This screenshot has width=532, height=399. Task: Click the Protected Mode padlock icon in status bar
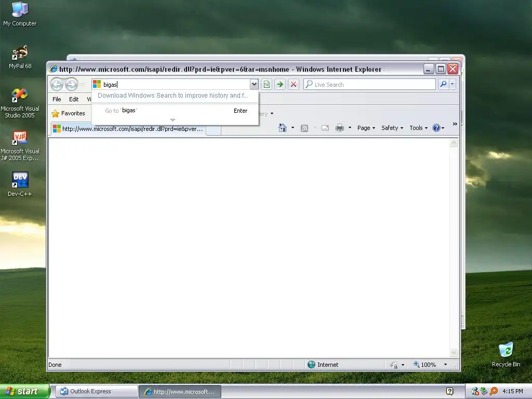coord(394,365)
